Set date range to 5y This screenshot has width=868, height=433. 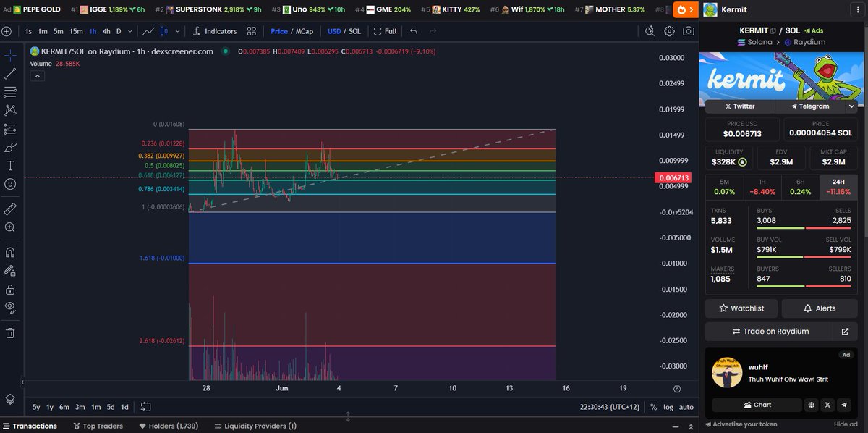(x=37, y=407)
